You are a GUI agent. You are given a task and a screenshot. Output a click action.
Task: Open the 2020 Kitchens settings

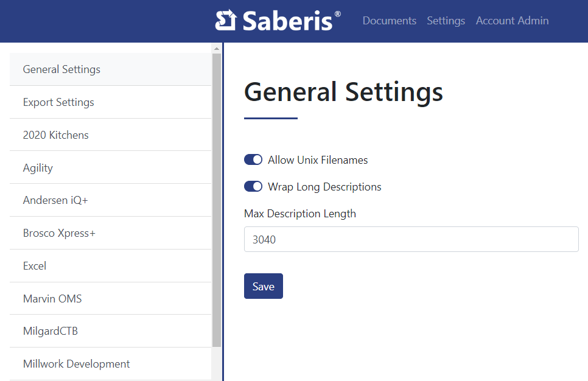[x=55, y=135]
